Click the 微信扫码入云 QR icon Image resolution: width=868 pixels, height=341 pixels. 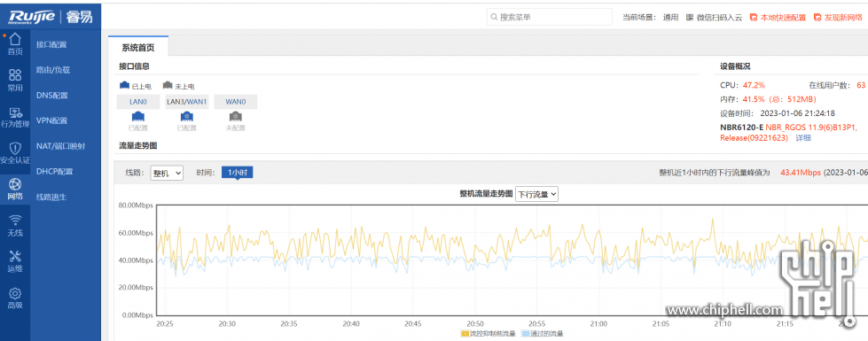click(x=690, y=17)
